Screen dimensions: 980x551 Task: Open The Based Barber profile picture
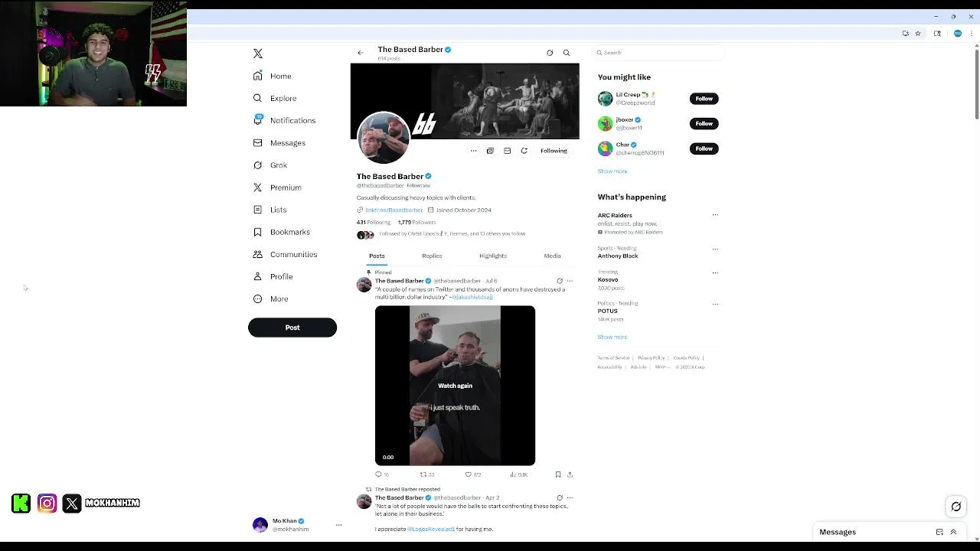(383, 138)
